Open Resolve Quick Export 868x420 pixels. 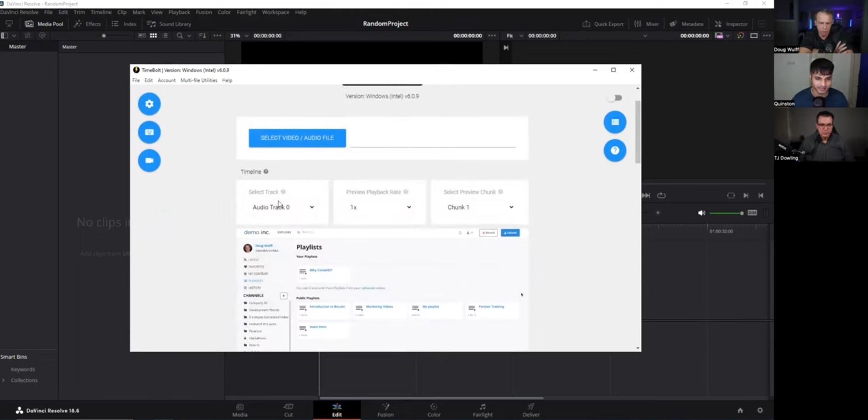(x=603, y=24)
